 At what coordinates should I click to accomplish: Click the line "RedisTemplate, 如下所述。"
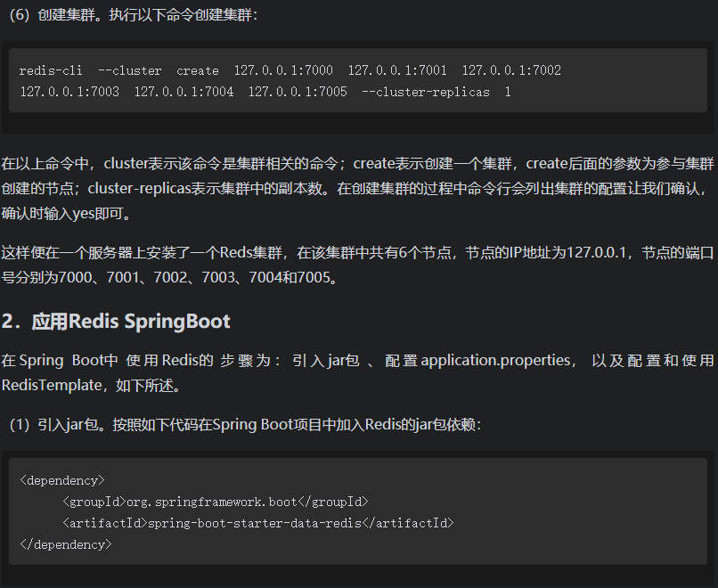pos(93,386)
